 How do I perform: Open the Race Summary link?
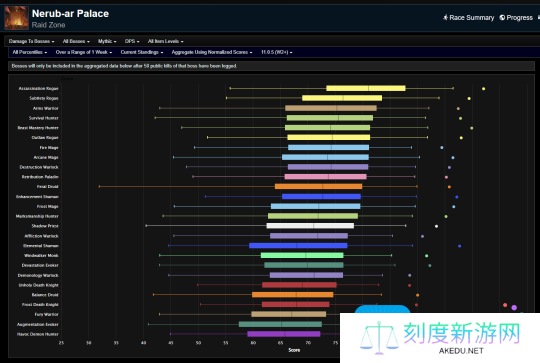471,18
